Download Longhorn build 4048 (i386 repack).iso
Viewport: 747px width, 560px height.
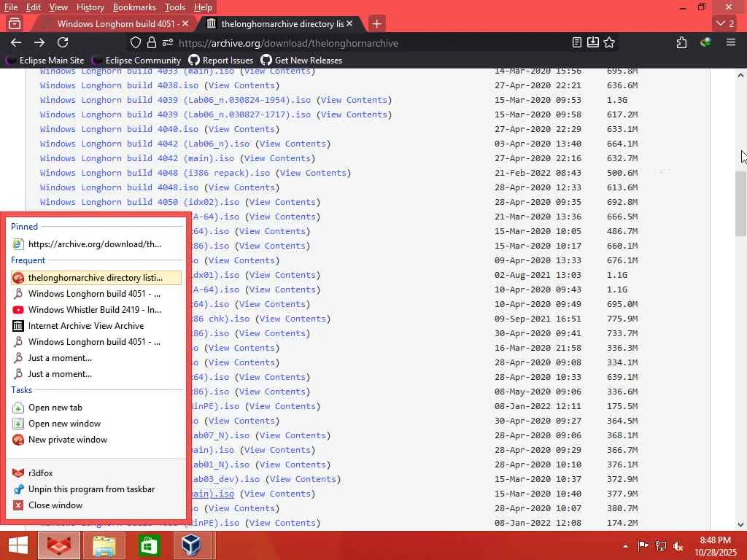coord(155,174)
